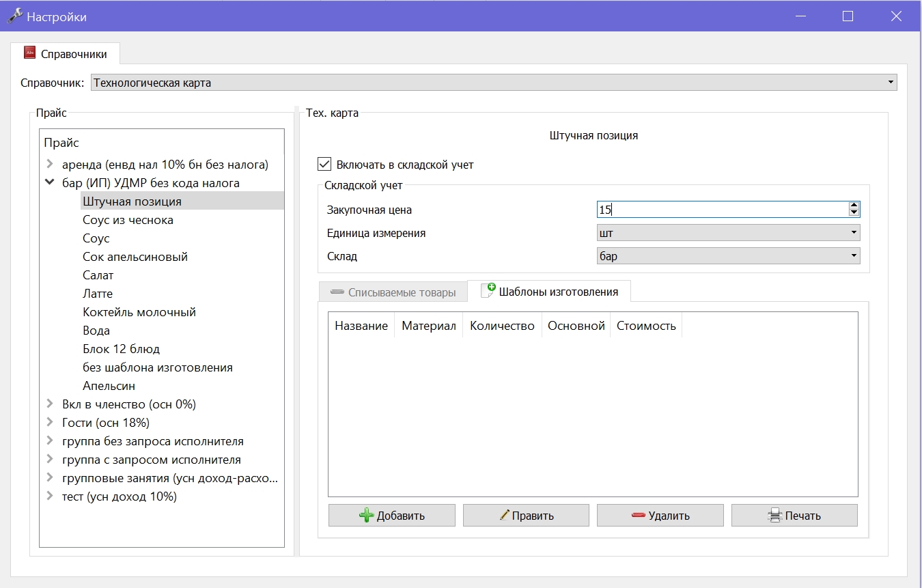922x588 pixels.
Task: Expand групповые занятия group
Action: [x=50, y=478]
